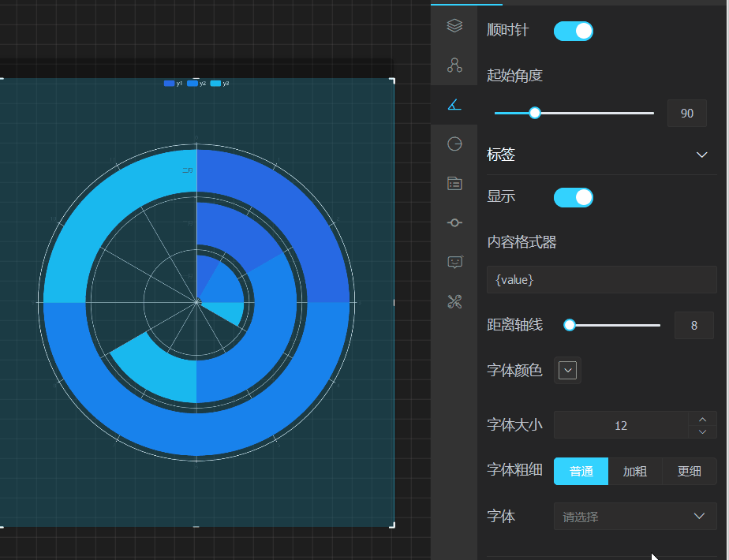Open the legend list icon tab
Image resolution: width=729 pixels, height=560 pixels.
point(454,184)
